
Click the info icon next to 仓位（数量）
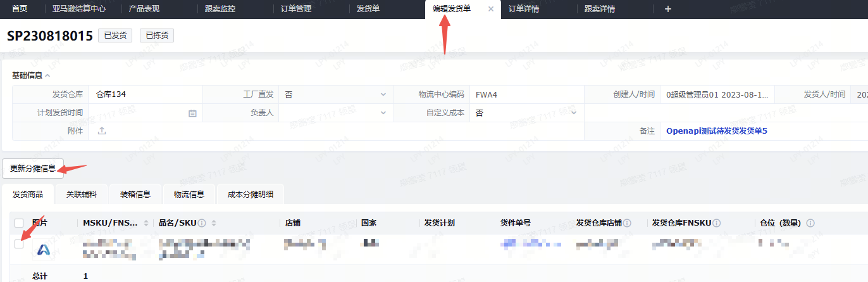pyautogui.click(x=810, y=223)
